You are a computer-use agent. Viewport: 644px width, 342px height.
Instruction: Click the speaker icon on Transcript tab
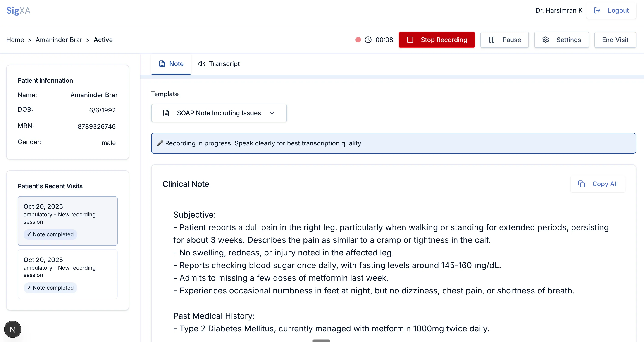pyautogui.click(x=202, y=64)
